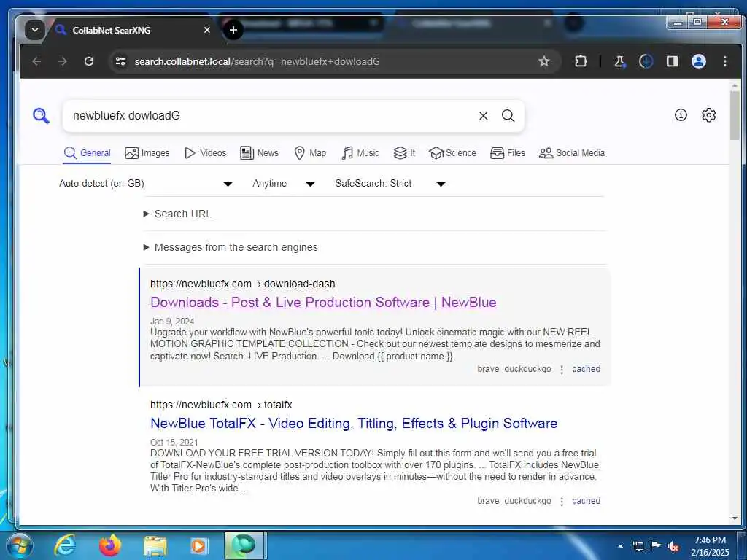Open more options dots for Downloads result
The width and height of the screenshot is (747, 560).
click(x=562, y=370)
